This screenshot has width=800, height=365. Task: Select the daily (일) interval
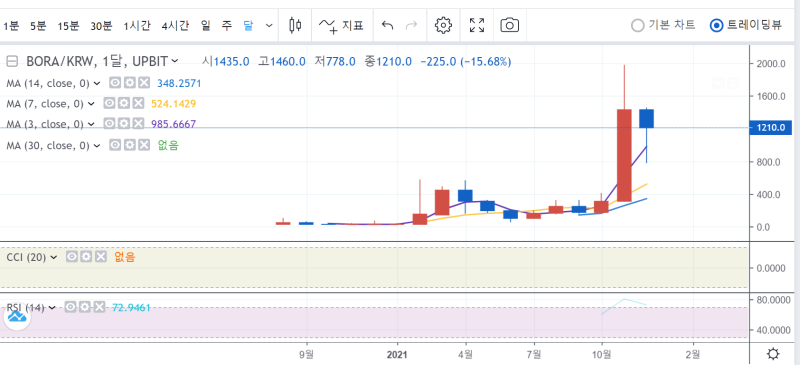click(x=206, y=26)
